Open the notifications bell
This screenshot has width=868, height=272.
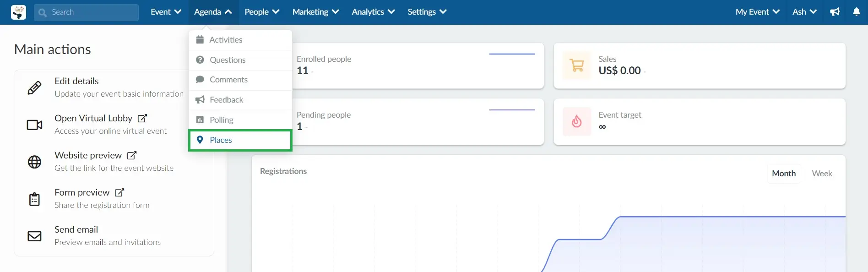pos(857,12)
